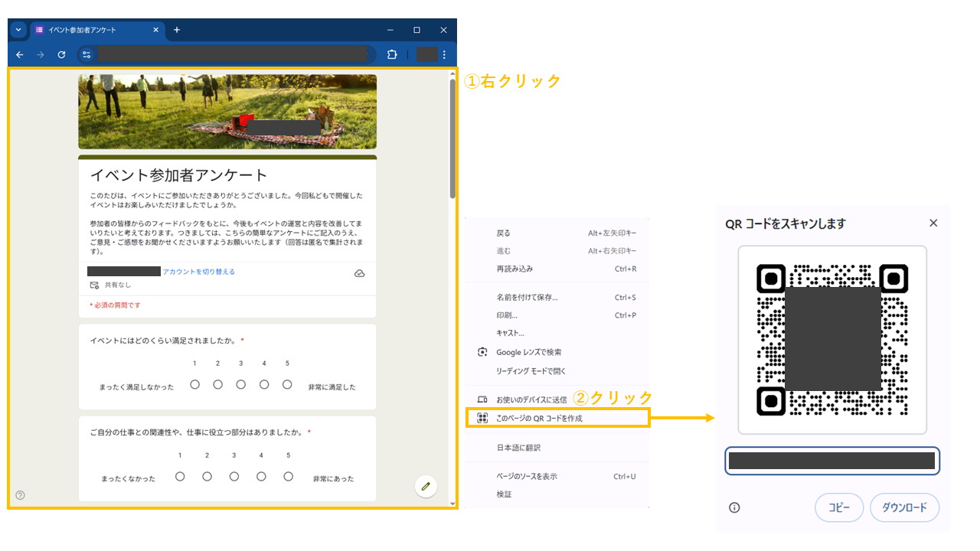This screenshot has width=980, height=551.
Task: Open the form help question-mark icon
Action: [20, 495]
